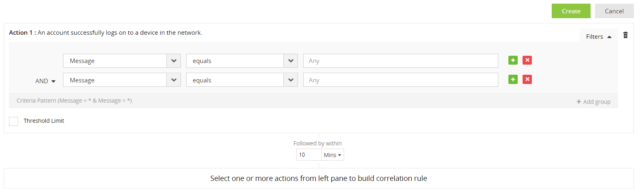Viewport: 644px width, 189px height.
Task: Open the Mins time unit dropdown
Action: 332,155
